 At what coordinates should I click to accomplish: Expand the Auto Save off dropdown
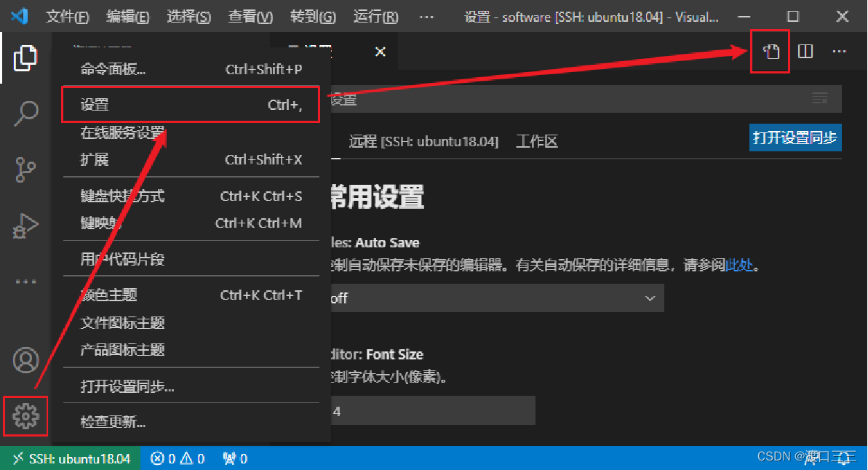pos(497,298)
